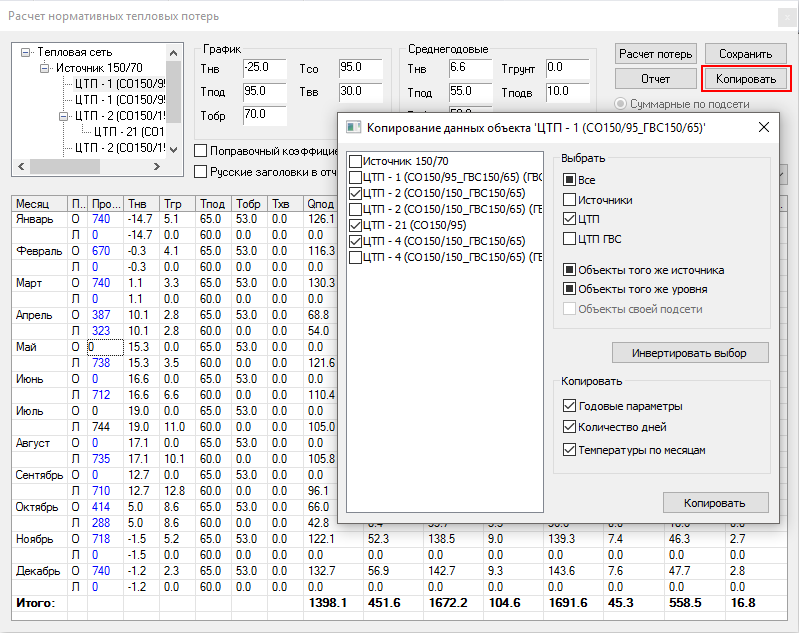The height and width of the screenshot is (633, 799).
Task: Click the copy dialog's title bar icon
Action: coord(351,127)
